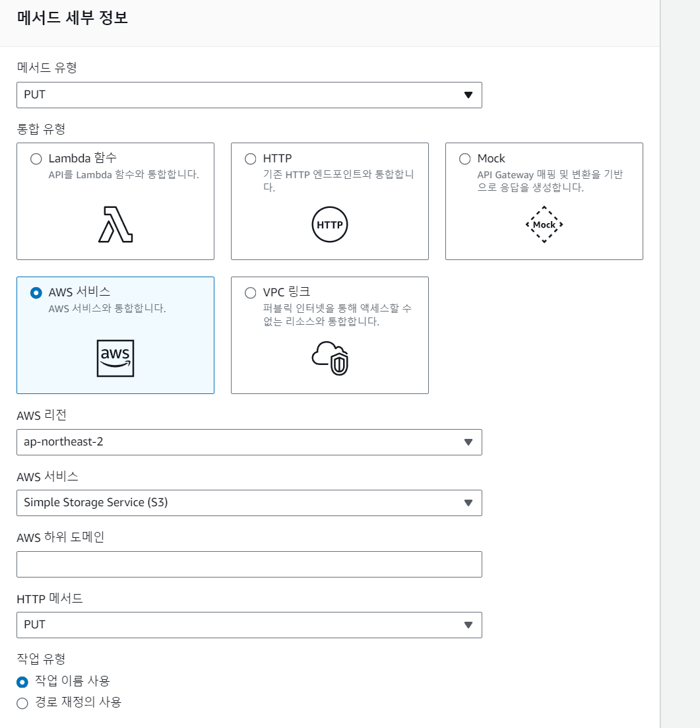Open the HTTP 메서드 PUT dropdown
The image size is (700, 728).
249,625
